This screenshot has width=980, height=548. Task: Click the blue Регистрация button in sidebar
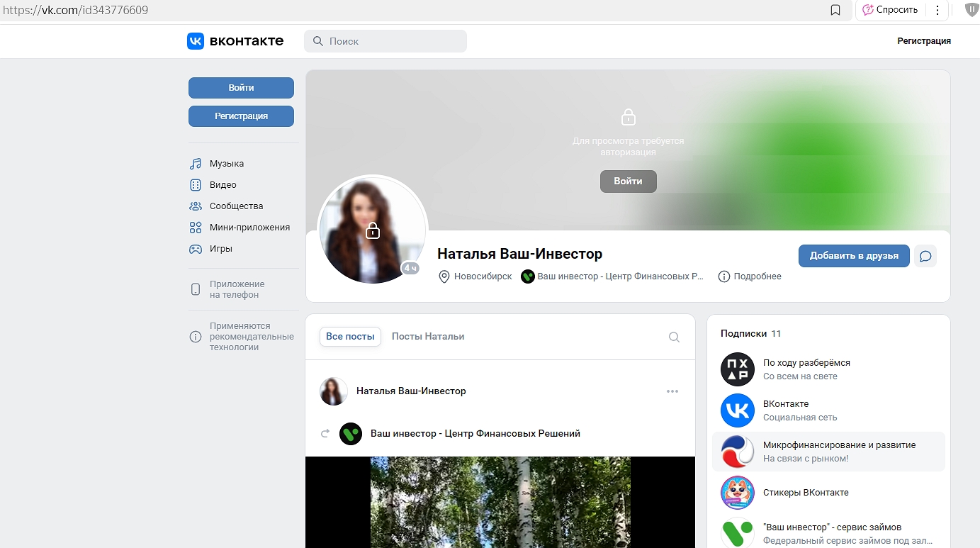(241, 116)
